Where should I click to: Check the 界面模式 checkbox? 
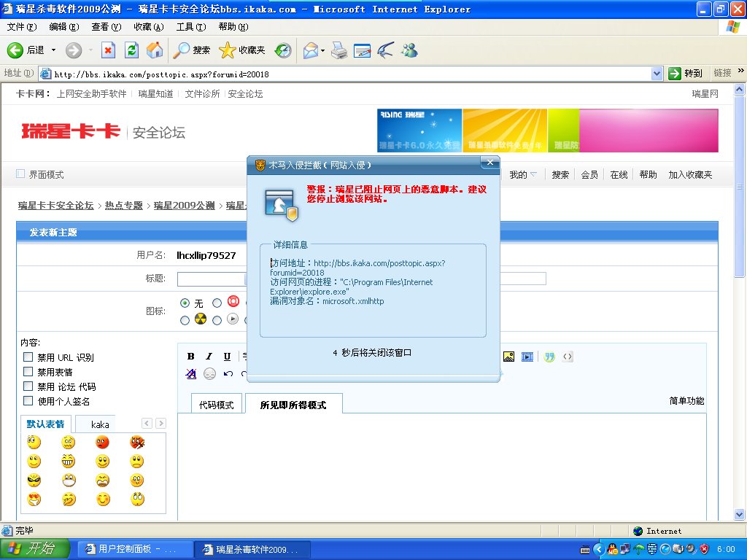point(20,174)
